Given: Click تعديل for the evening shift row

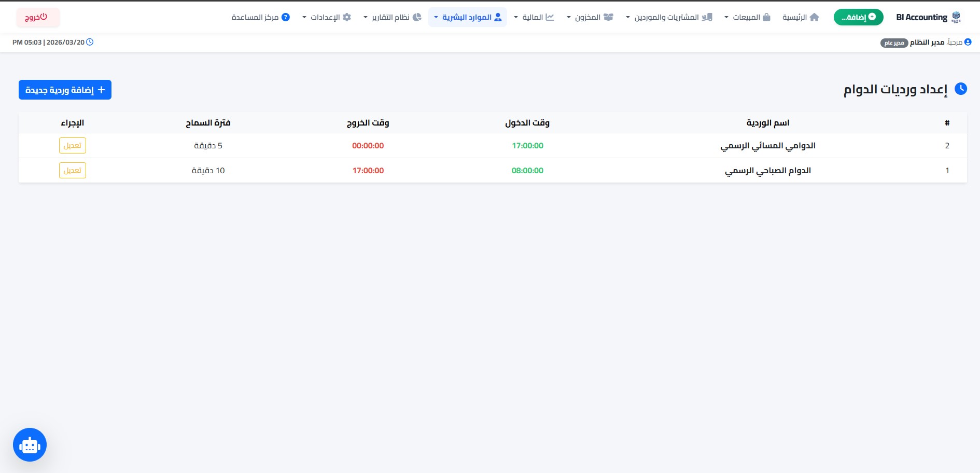Looking at the screenshot, I should (x=72, y=146).
